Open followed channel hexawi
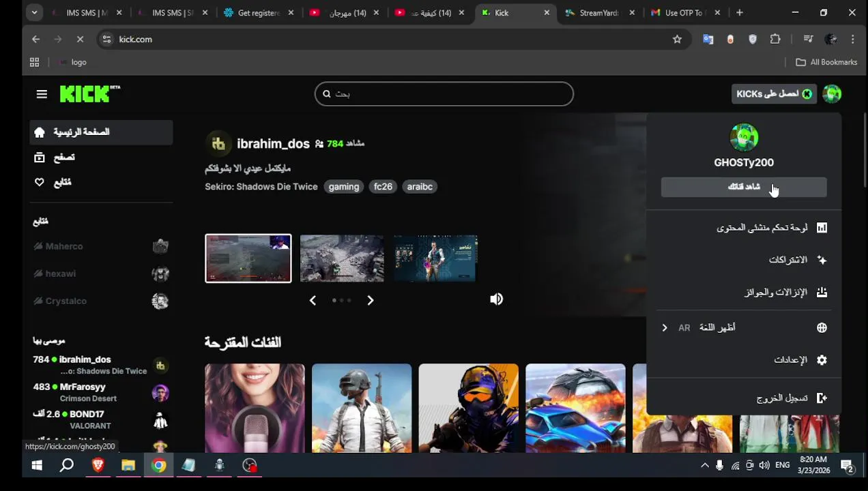The image size is (868, 491). [x=101, y=273]
